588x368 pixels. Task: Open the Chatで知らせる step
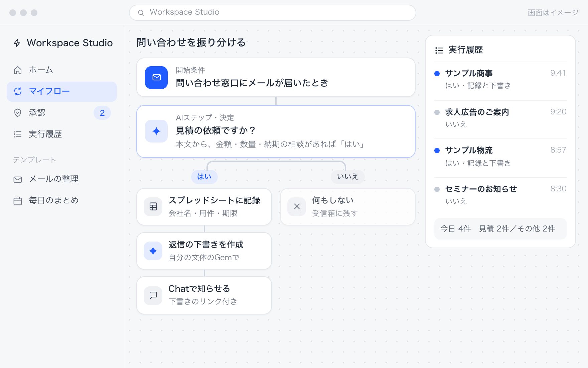coord(204,295)
